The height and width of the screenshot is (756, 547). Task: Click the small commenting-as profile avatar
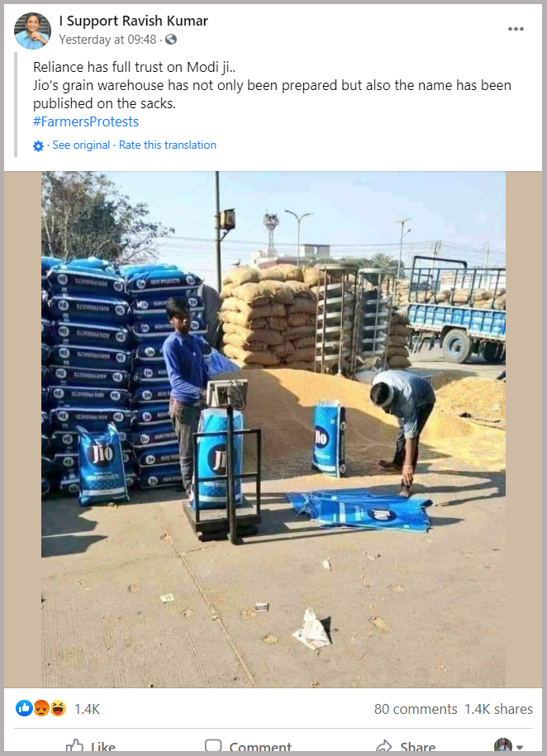coord(503,746)
